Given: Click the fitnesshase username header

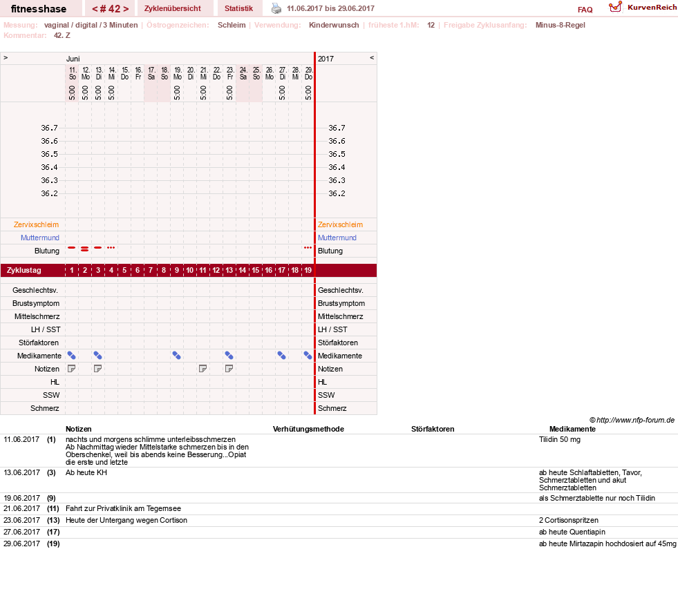Looking at the screenshot, I should pos(39,9).
